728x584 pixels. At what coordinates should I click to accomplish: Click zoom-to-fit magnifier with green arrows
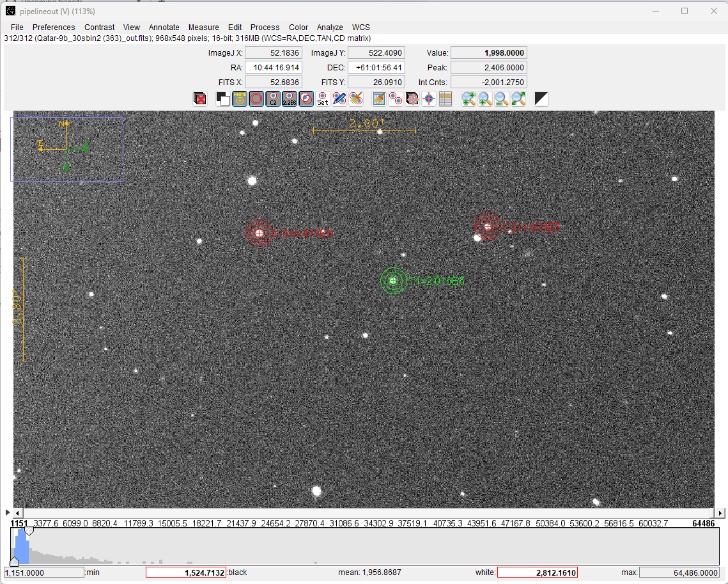(x=518, y=99)
